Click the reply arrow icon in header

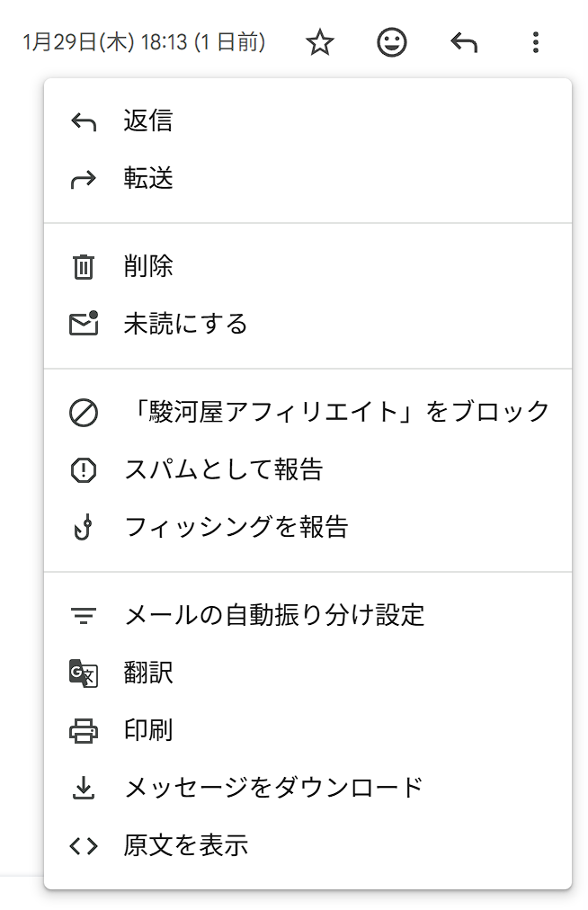tap(464, 42)
